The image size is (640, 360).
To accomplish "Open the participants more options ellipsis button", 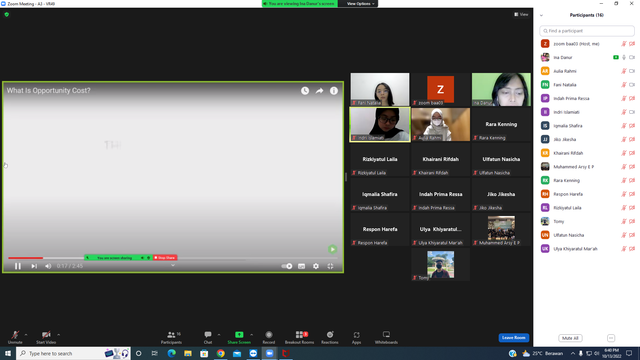I will click(611, 338).
